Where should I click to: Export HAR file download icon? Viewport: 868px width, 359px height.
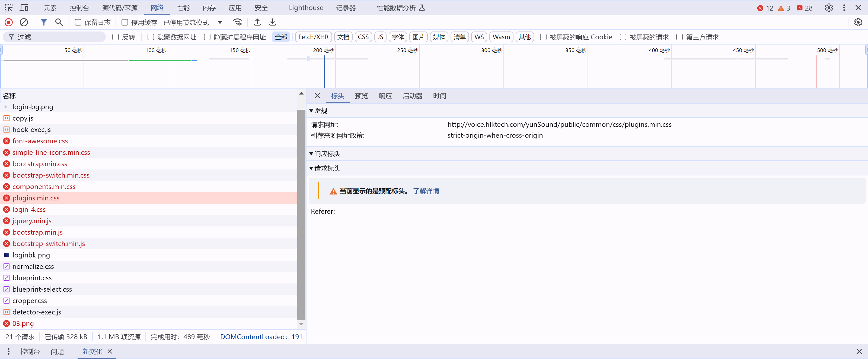[x=273, y=22]
